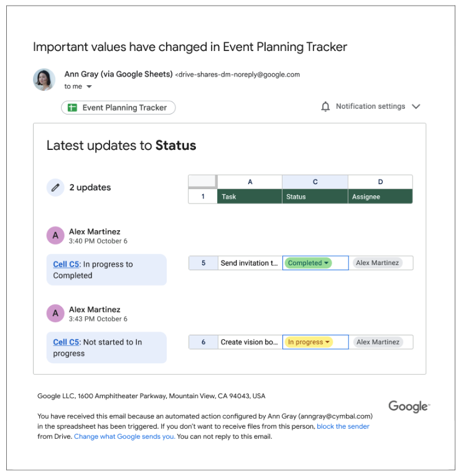461x476 pixels.
Task: Select column A header in the preview
Action: click(249, 182)
